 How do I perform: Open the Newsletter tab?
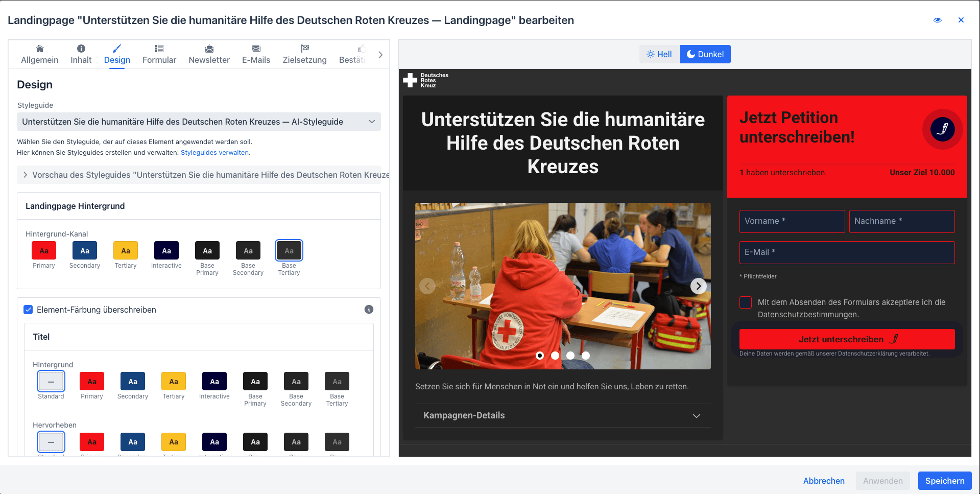point(209,55)
